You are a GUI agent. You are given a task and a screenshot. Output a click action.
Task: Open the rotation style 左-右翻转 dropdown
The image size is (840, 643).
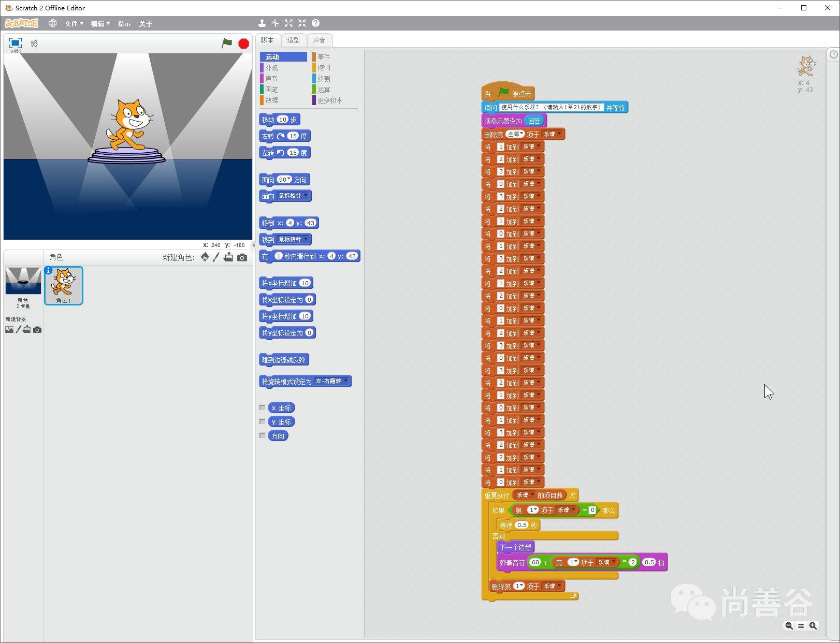(332, 381)
